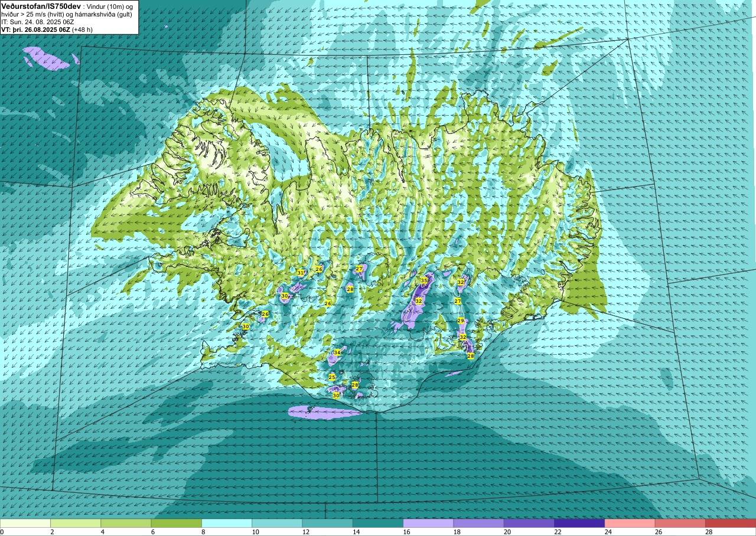Click the 8–10 m/s light cyan legend swatch
This screenshot has width=756, height=536.
(x=227, y=523)
